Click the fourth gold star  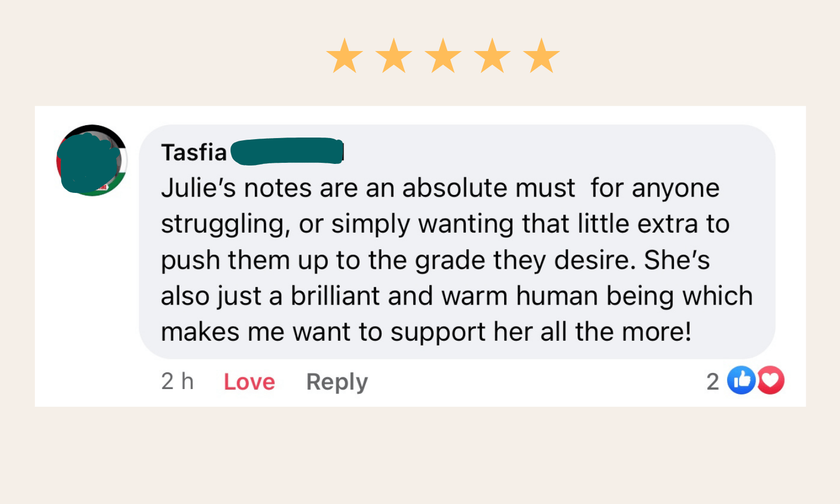click(492, 56)
